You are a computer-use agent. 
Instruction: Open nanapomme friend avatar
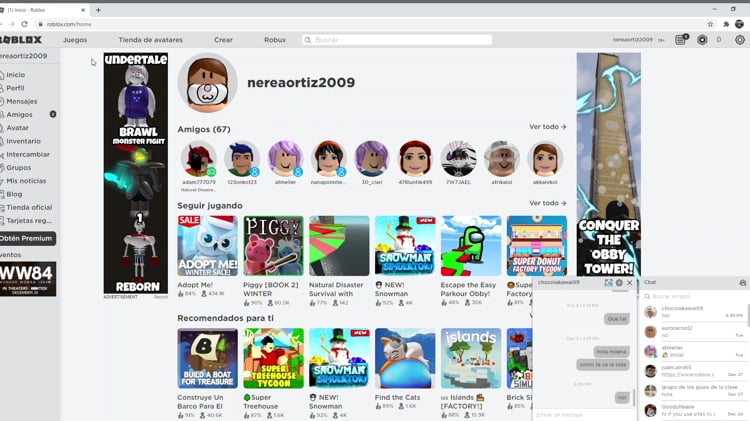pyautogui.click(x=328, y=158)
